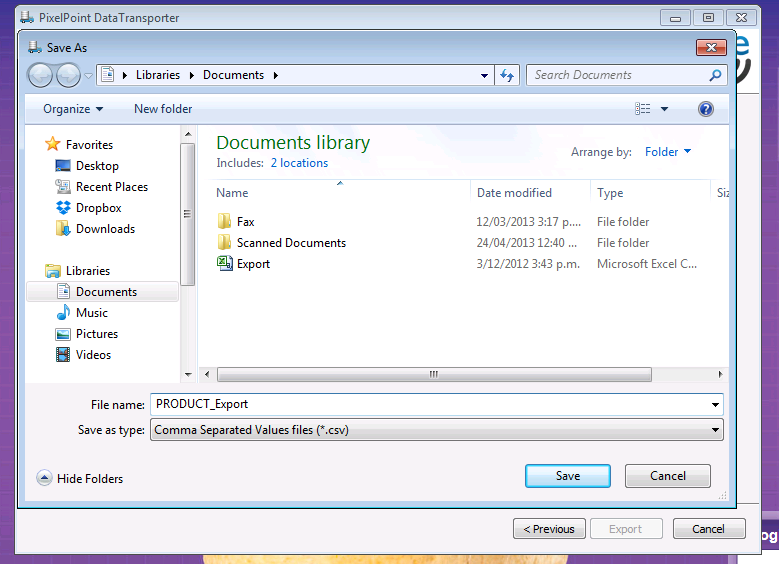The width and height of the screenshot is (779, 564).
Task: Open the Help question mark icon
Action: (706, 109)
